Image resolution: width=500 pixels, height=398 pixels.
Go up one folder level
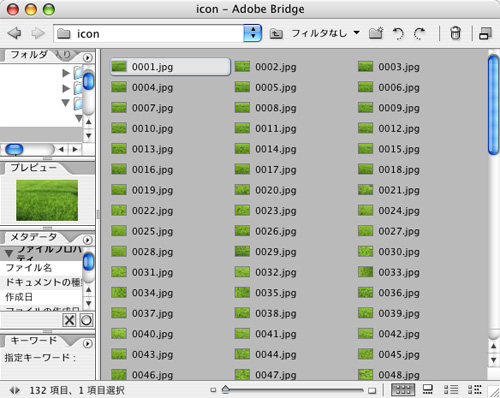coord(276,33)
